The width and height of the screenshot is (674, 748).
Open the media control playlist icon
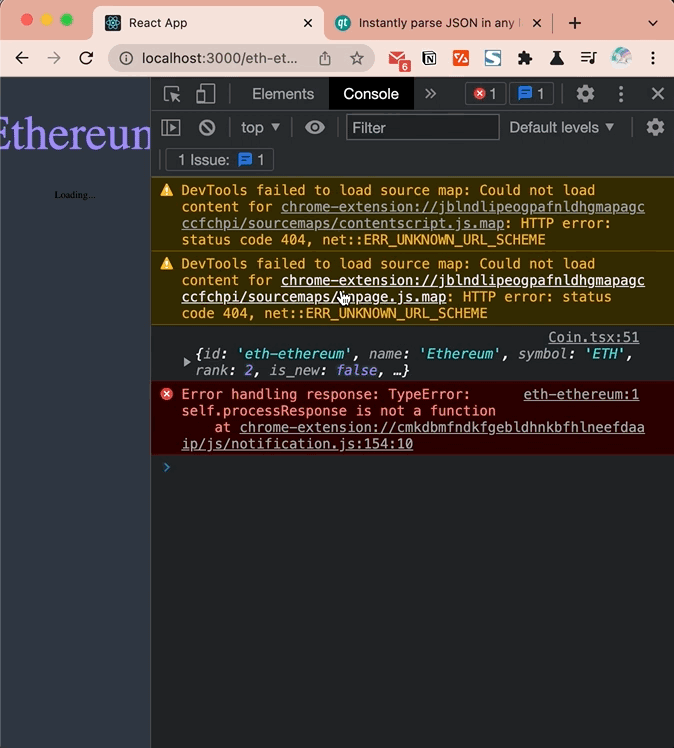click(x=589, y=58)
